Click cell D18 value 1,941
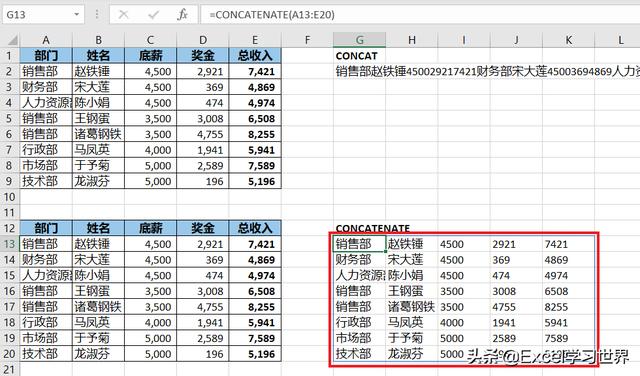640x376 pixels. click(x=203, y=323)
